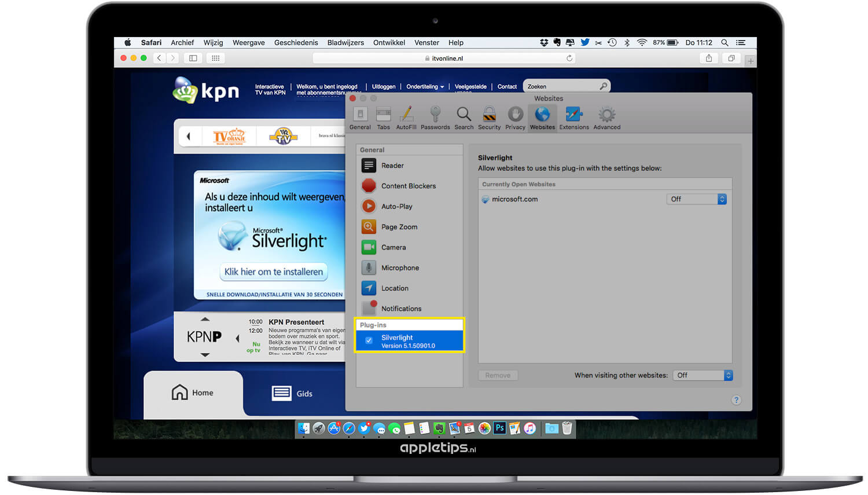The width and height of the screenshot is (868, 495).
Task: Open the Passwords preferences pane
Action: coord(435,118)
